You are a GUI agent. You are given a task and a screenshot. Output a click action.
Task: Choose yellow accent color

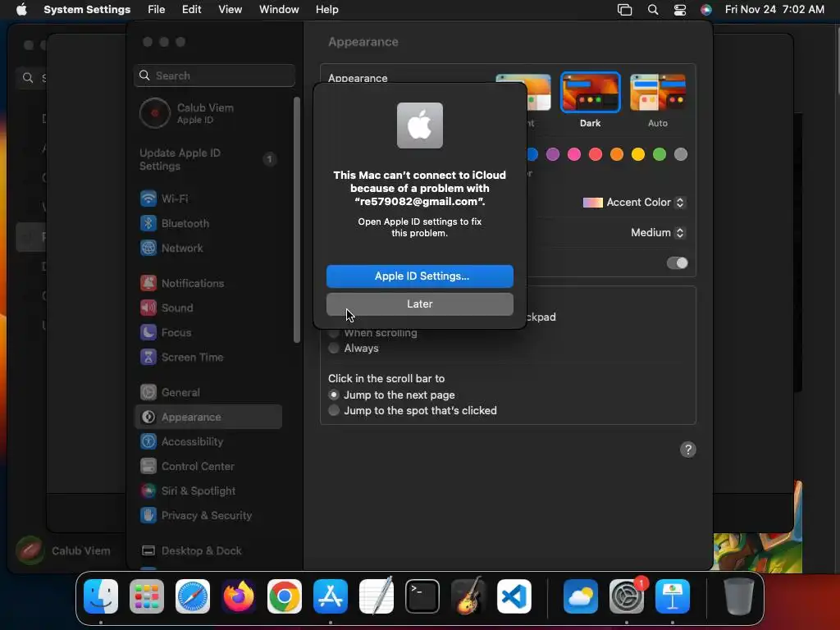(x=637, y=155)
